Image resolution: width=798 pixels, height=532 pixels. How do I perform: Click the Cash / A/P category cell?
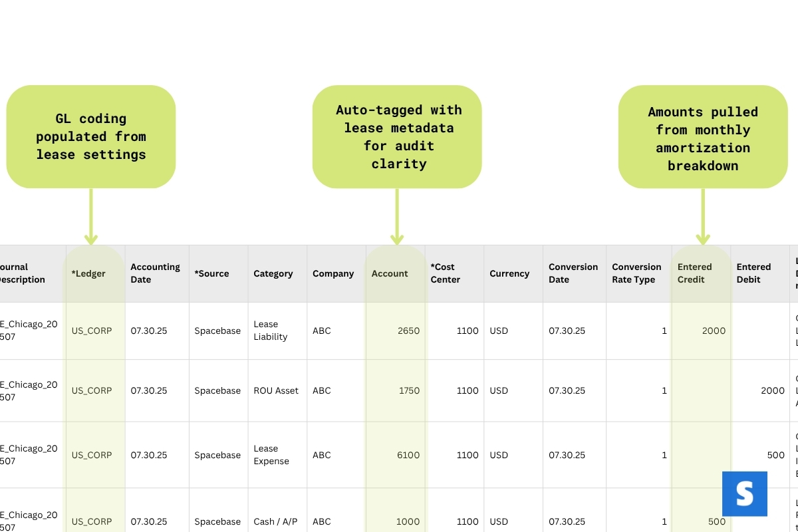tap(275, 521)
